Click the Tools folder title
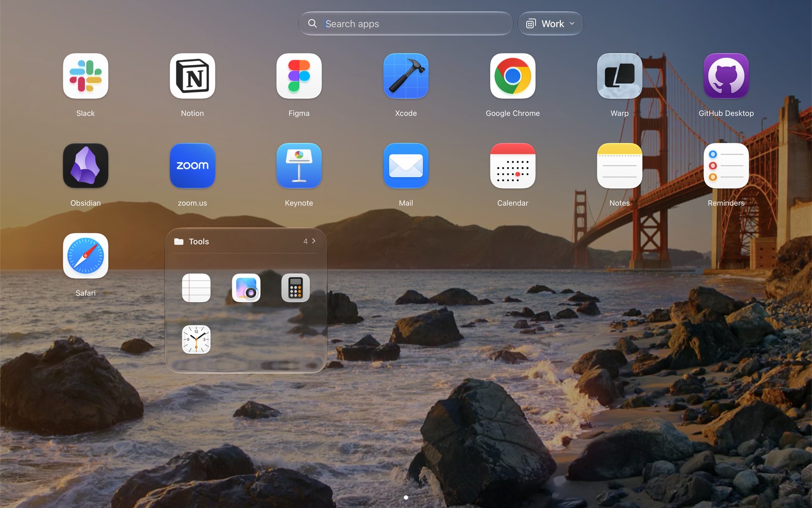The height and width of the screenshot is (508, 812). [199, 241]
